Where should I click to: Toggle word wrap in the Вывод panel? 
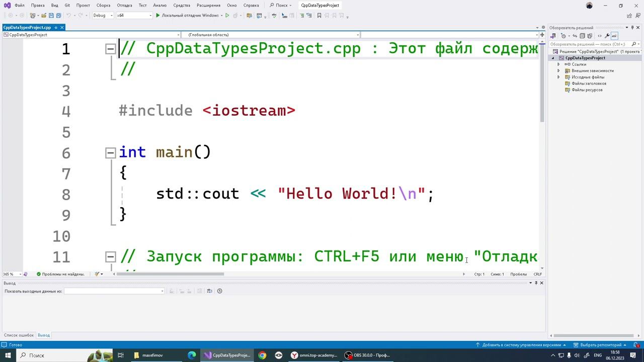(210, 291)
